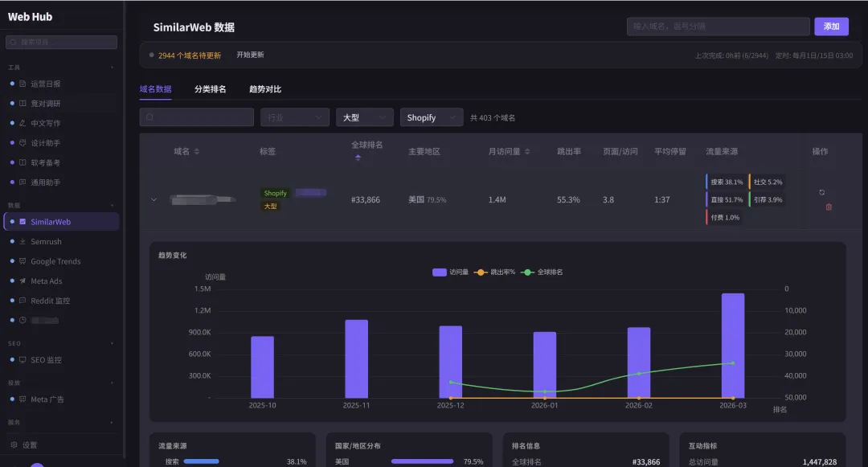Click 开始更新 button

point(250,55)
